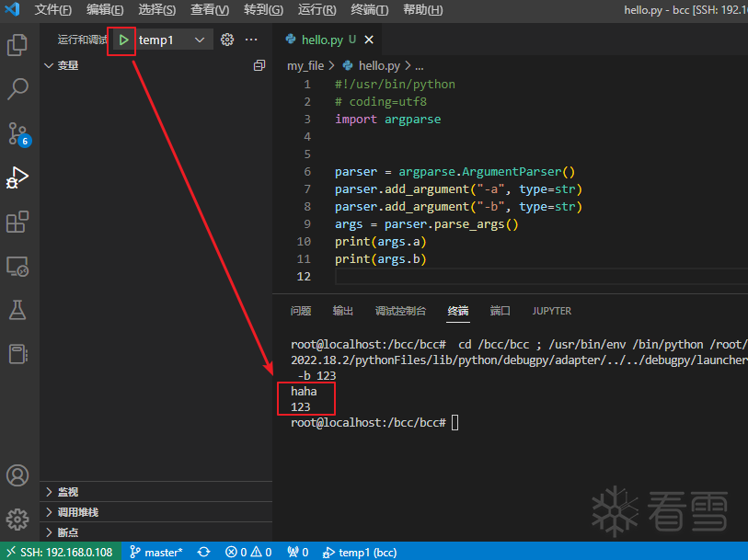
Task: Open launch.json with the gear icon
Action: pyautogui.click(x=227, y=40)
